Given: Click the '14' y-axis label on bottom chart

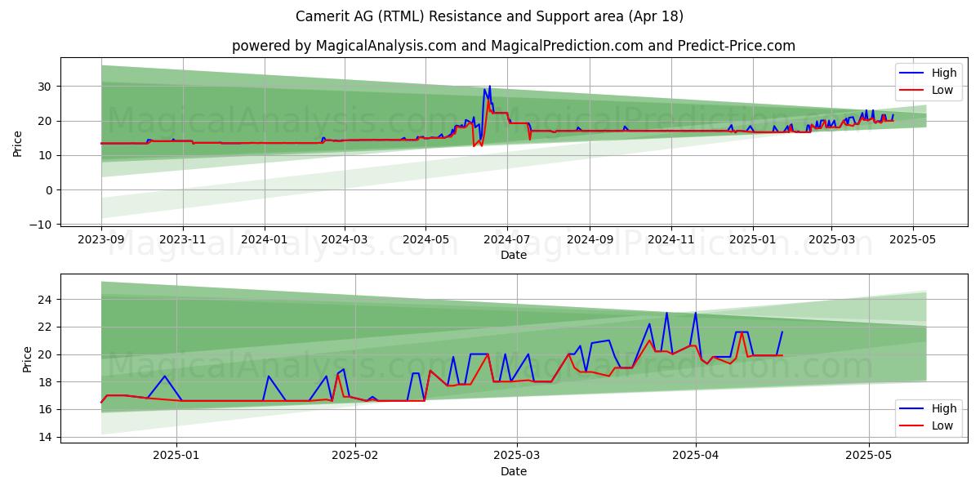Looking at the screenshot, I should pyautogui.click(x=46, y=437).
